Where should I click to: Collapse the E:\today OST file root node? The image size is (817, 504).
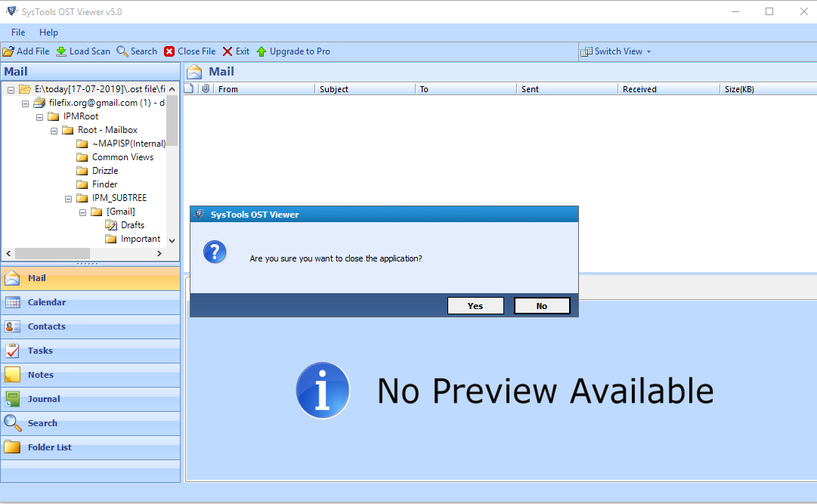(x=11, y=90)
